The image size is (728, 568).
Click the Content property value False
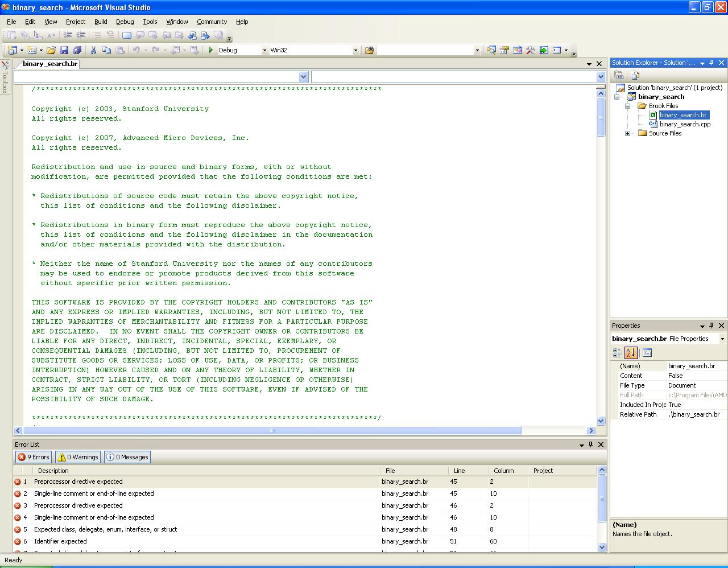(697, 376)
